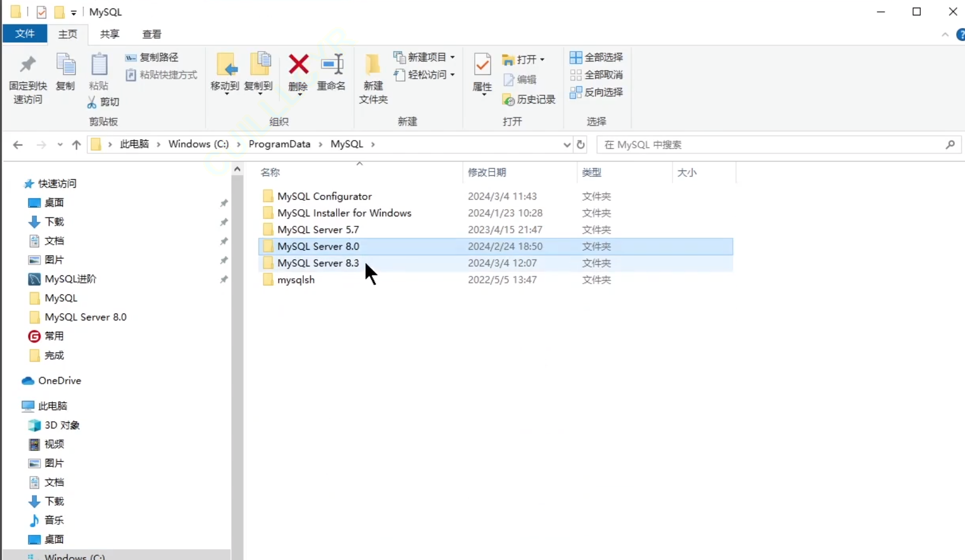
Task: Expand the address bar history dropdown
Action: pos(566,145)
